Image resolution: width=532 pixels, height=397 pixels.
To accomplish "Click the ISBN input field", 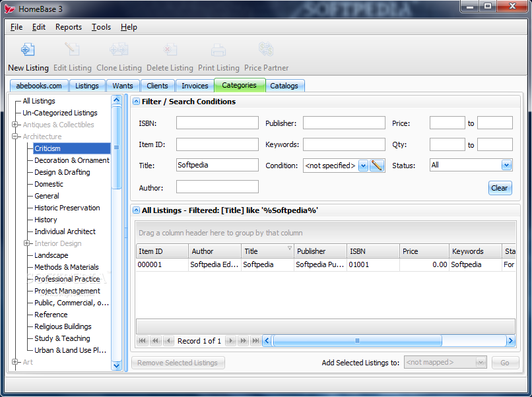I will [x=217, y=123].
